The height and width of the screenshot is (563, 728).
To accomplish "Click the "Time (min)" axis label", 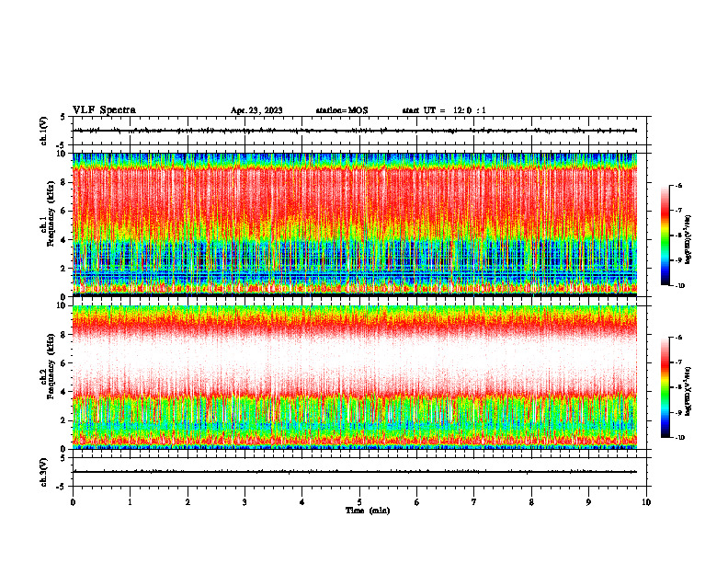I will pos(368,511).
